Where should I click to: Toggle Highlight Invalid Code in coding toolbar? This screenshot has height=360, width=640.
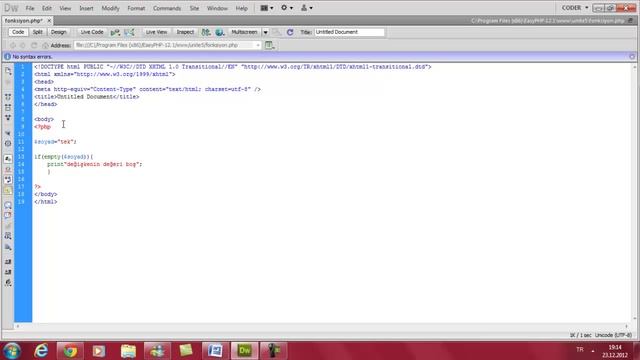click(8, 169)
